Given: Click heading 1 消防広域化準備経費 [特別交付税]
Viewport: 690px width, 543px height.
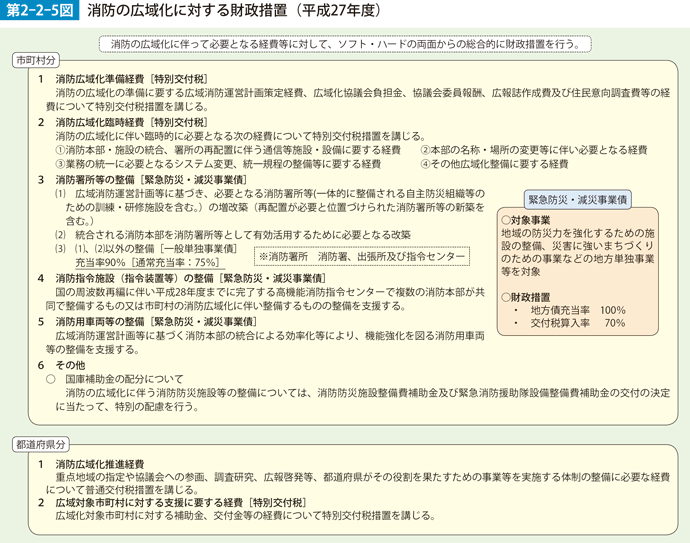Looking at the screenshot, I should tap(122, 79).
